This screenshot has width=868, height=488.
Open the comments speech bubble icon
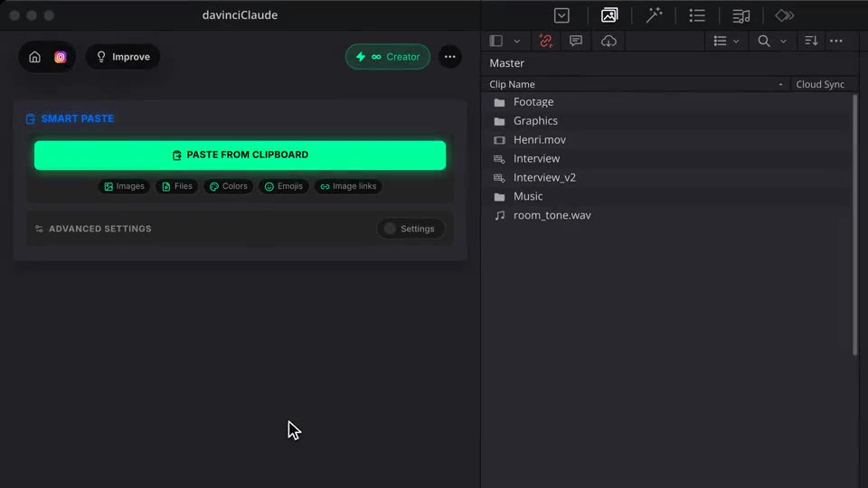coord(576,41)
